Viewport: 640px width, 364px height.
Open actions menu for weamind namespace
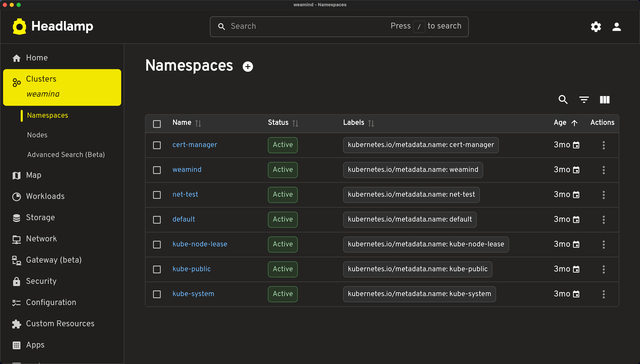coord(603,170)
